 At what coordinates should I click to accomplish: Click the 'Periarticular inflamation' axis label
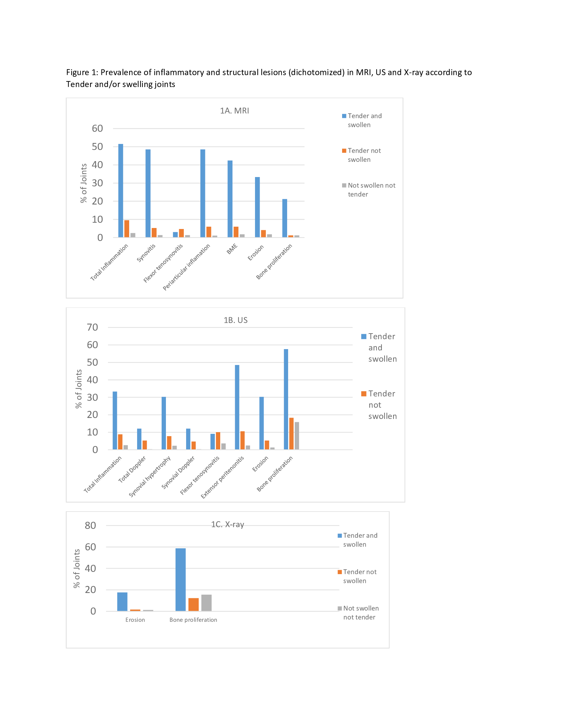[187, 267]
